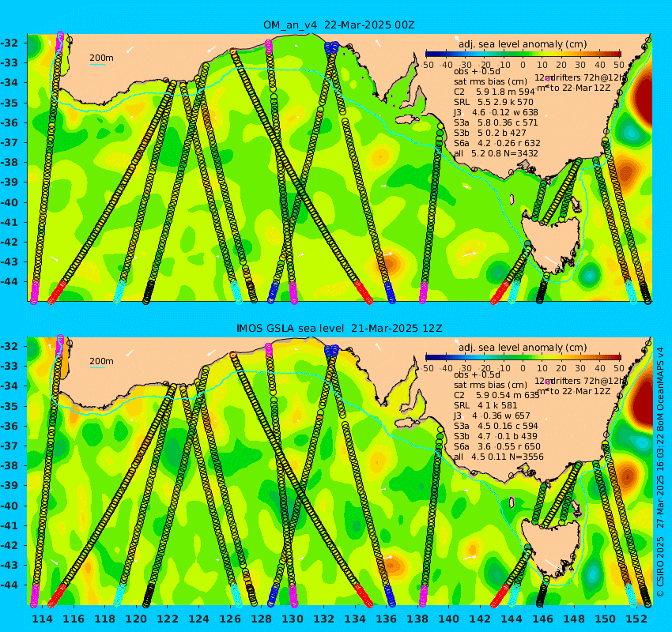
Task: Select legend row "J3 4.6 0.12 w 638"
Action: click(x=496, y=112)
